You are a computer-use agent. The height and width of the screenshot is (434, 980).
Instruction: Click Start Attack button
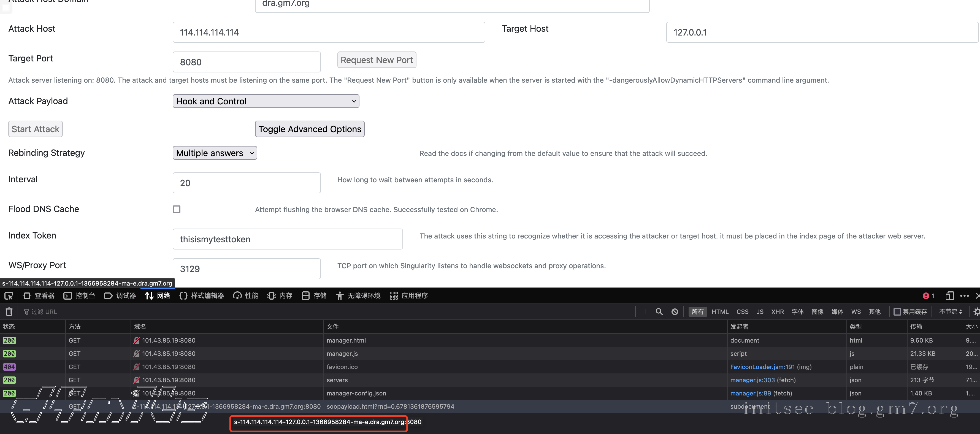coord(35,129)
